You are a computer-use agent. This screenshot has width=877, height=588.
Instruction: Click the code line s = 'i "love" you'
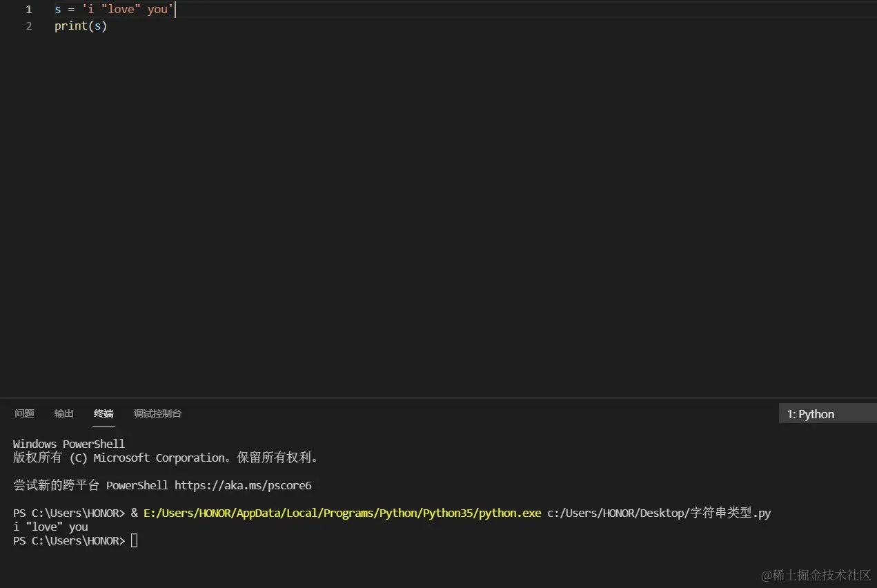point(115,10)
